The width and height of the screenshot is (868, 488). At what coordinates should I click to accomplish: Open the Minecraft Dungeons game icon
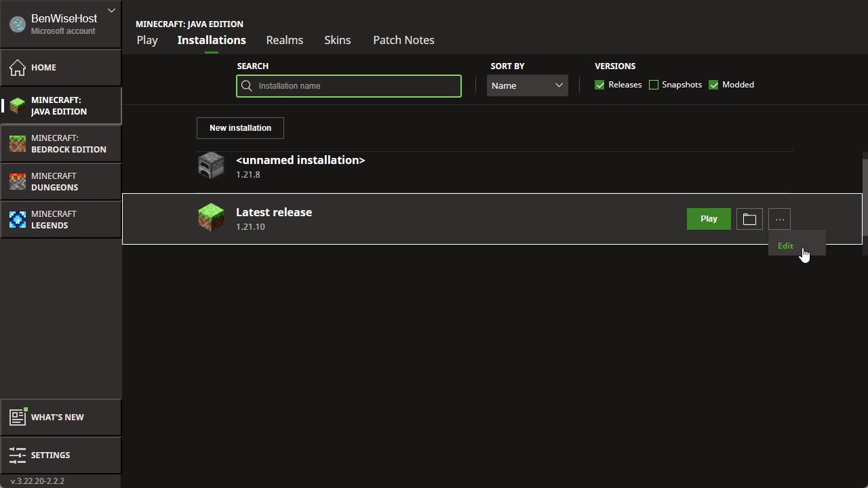coord(18,182)
